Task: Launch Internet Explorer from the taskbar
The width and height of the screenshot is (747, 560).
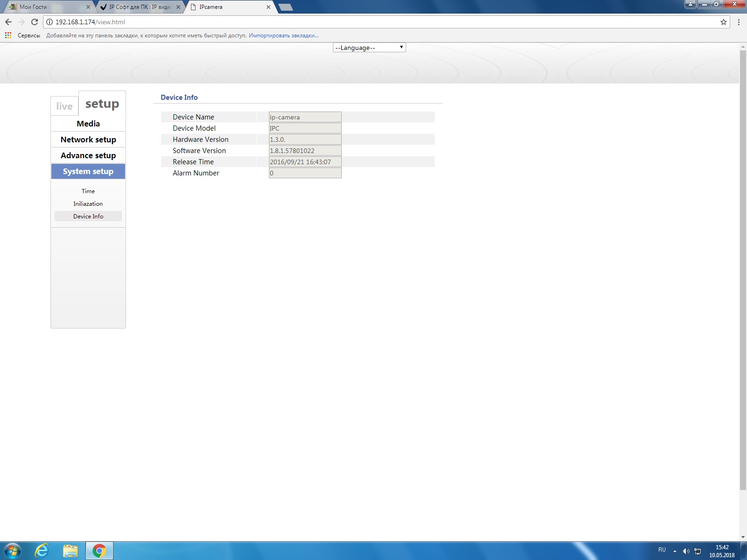Action: coord(42,551)
